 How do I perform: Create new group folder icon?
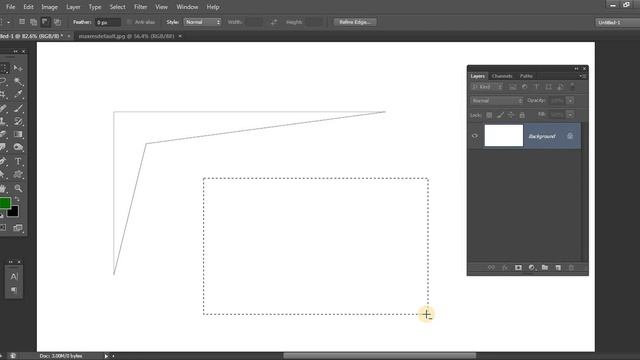coord(545,268)
